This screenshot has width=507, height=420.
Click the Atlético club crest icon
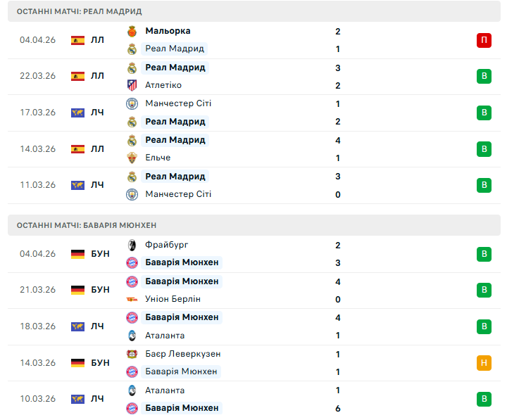[132, 85]
